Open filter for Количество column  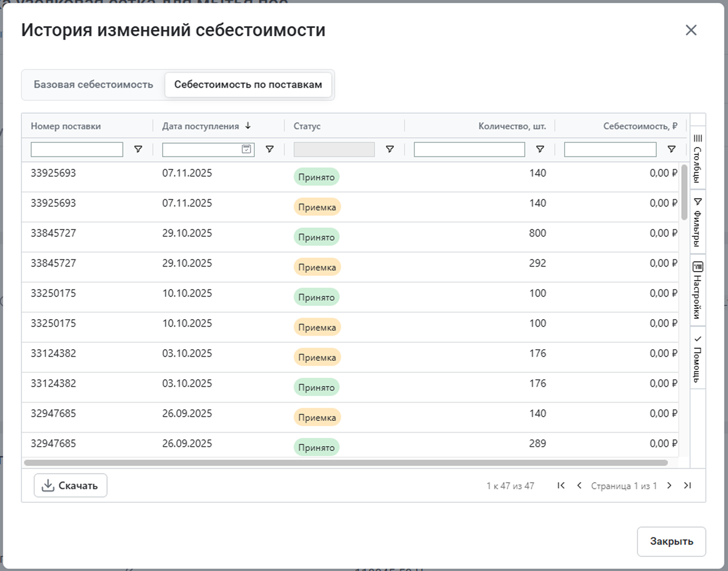coord(540,149)
